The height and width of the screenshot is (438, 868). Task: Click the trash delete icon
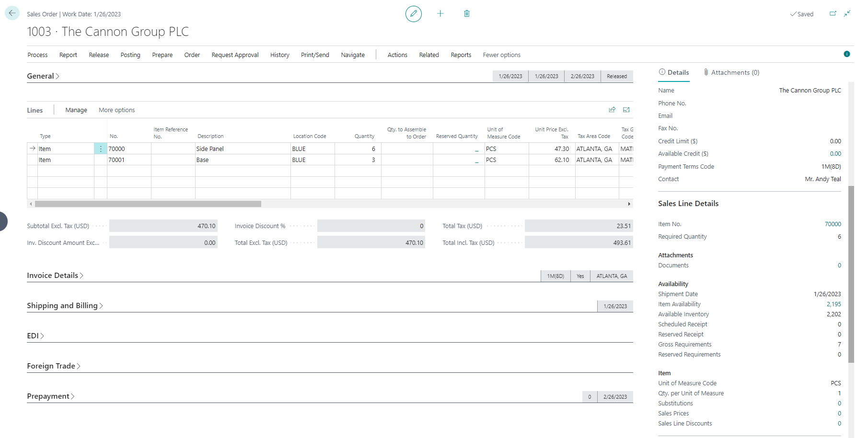coord(466,14)
